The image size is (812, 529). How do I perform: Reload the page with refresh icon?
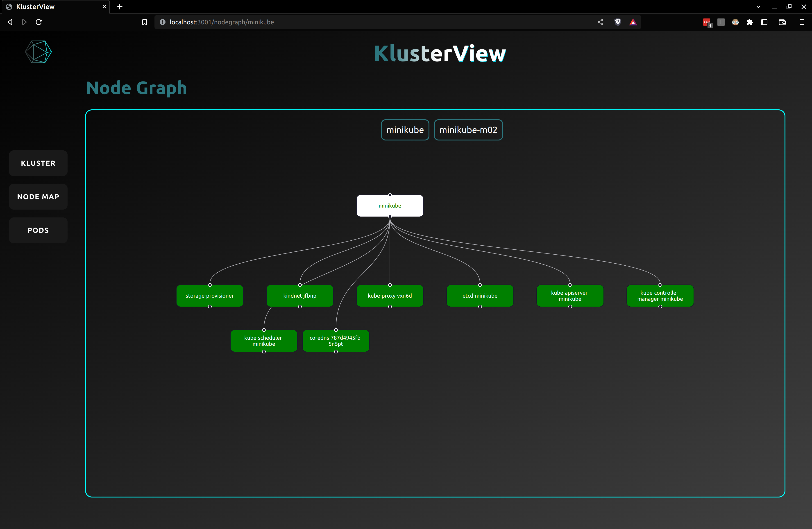pyautogui.click(x=39, y=22)
